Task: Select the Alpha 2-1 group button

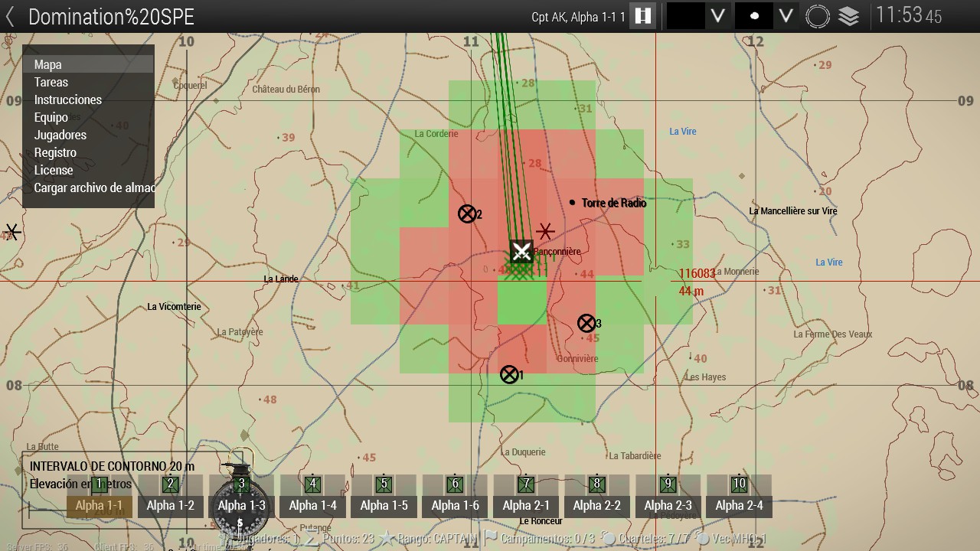Action: [x=526, y=505]
